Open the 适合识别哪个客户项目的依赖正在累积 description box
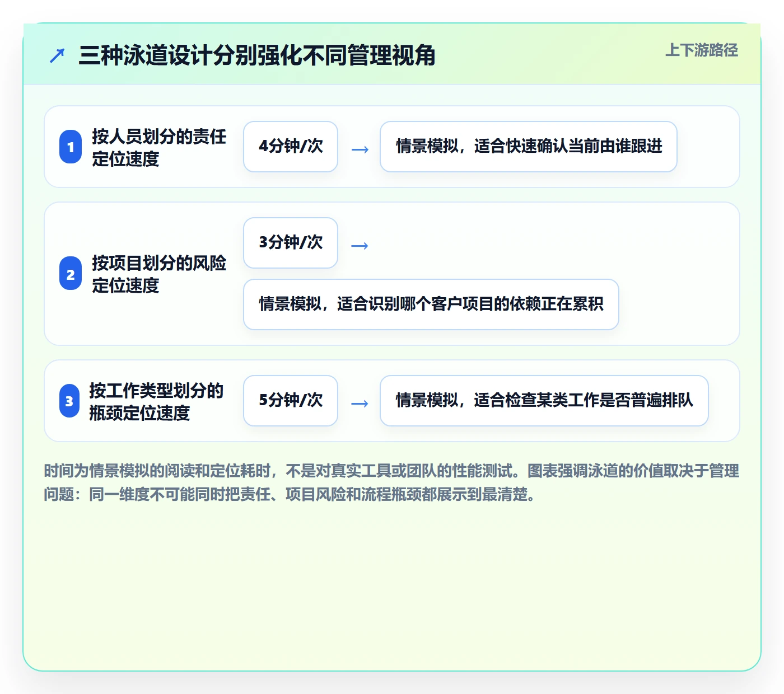 pos(431,304)
